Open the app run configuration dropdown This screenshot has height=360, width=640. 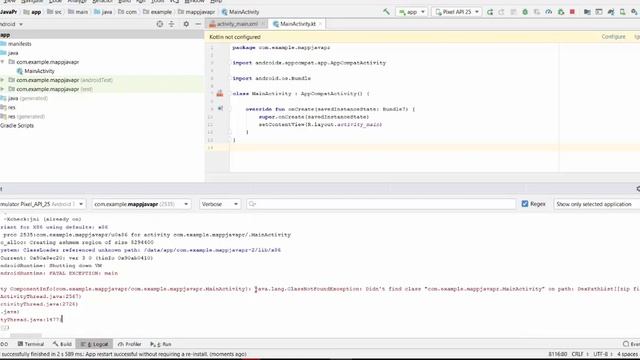coord(411,12)
